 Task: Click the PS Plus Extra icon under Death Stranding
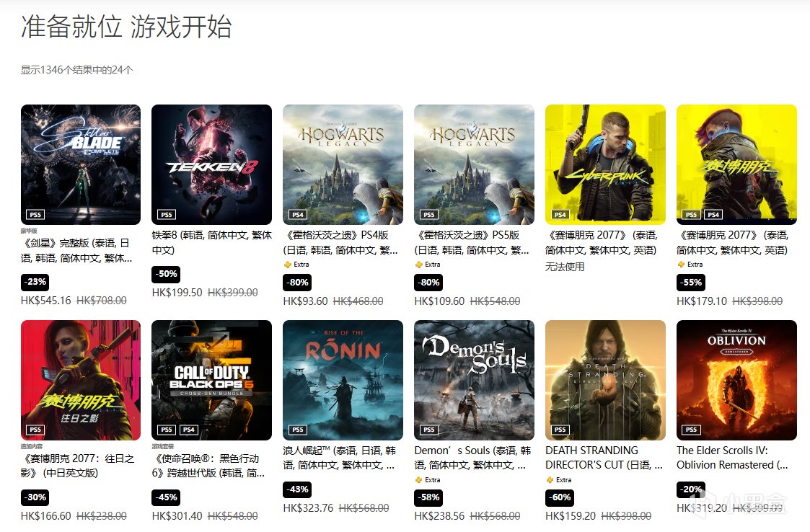(550, 480)
